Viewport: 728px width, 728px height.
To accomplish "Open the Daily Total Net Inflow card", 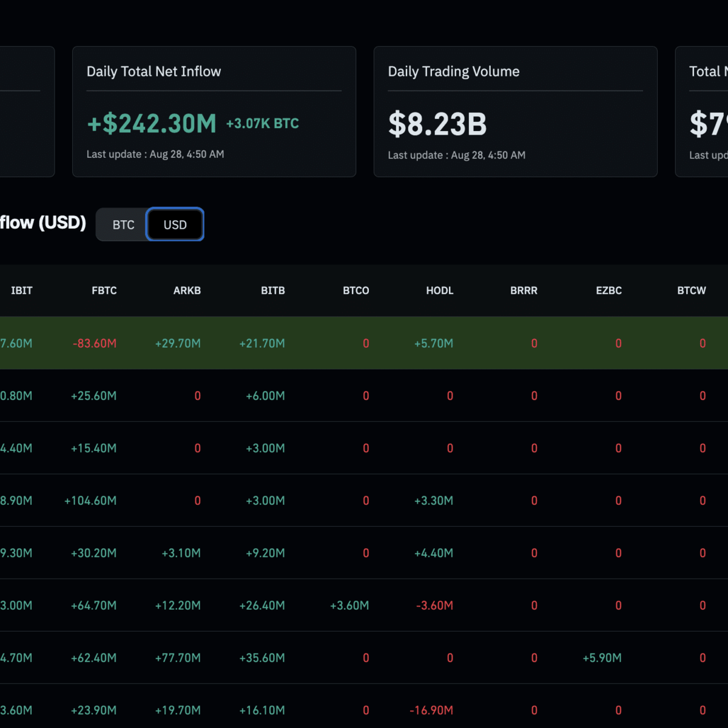I will [x=214, y=112].
